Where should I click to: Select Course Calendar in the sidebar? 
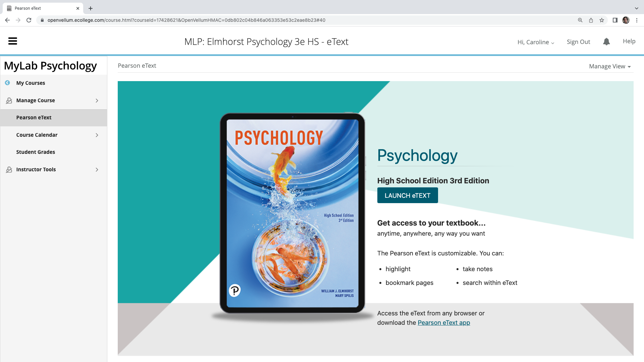pos(37,135)
